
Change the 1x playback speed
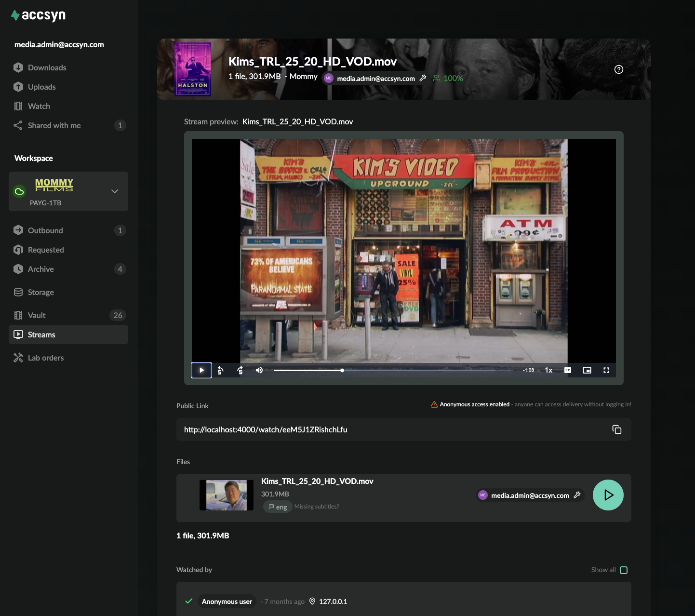[548, 370]
